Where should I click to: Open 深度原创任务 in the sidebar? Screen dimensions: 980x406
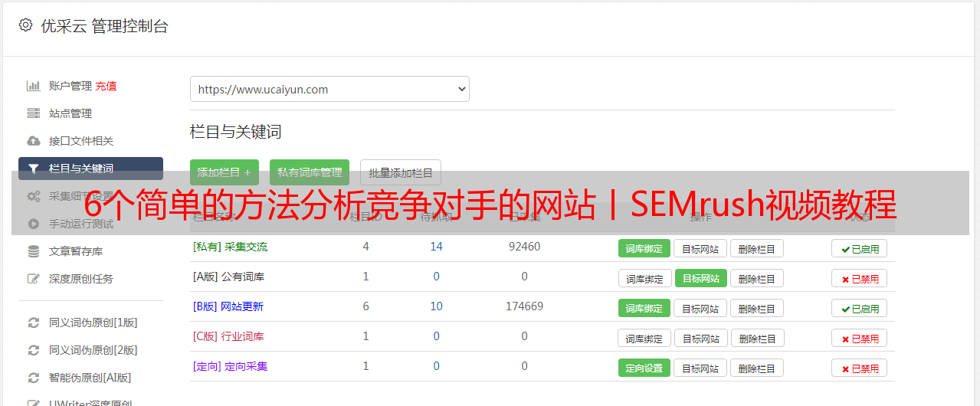click(x=81, y=279)
